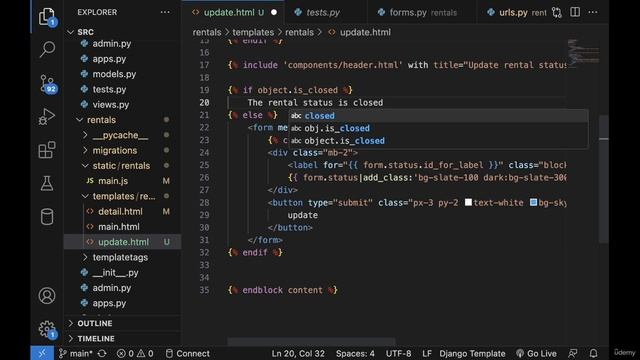Open the Testing flask icon
This screenshot has width=640, height=360.
click(x=47, y=183)
